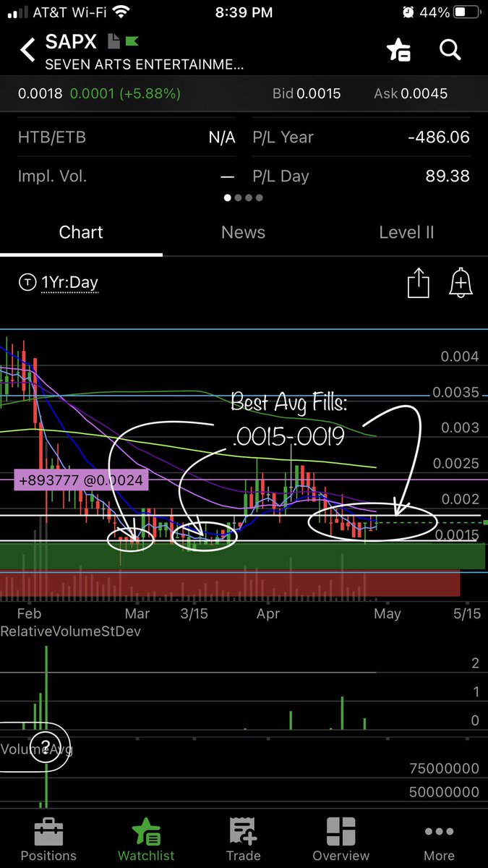Image resolution: width=488 pixels, height=868 pixels.
Task: Tap the HTB/ETB row showing N/A
Action: coord(127,137)
